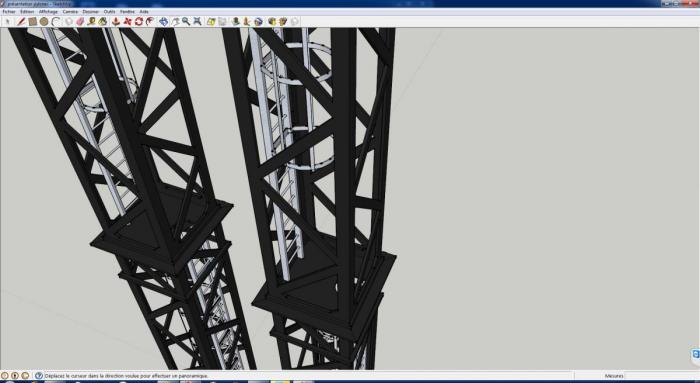Click the first status bar geolocation icon
Image resolution: width=700 pixels, height=383 pixels.
pos(4,376)
